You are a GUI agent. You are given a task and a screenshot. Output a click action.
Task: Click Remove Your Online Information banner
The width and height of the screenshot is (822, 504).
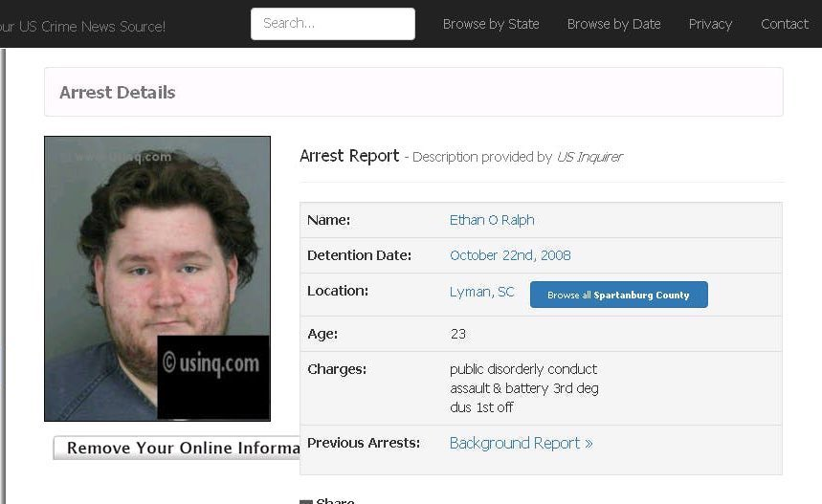(177, 448)
